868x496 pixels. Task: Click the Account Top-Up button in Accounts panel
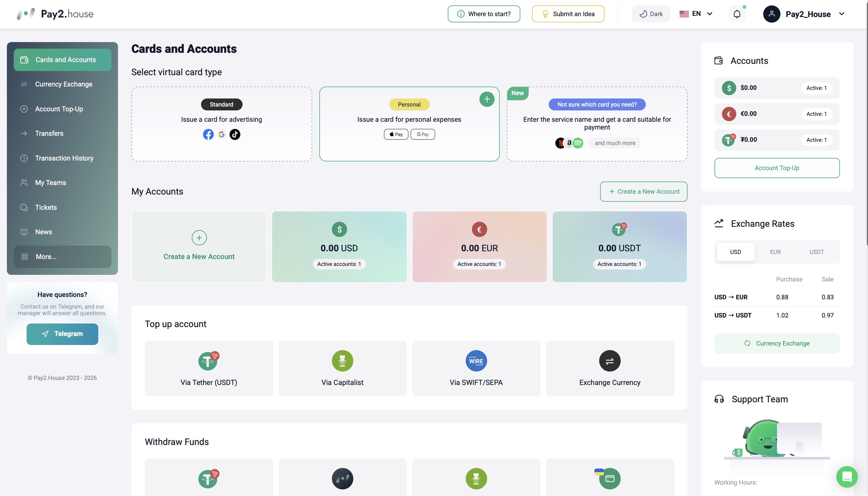click(x=777, y=168)
